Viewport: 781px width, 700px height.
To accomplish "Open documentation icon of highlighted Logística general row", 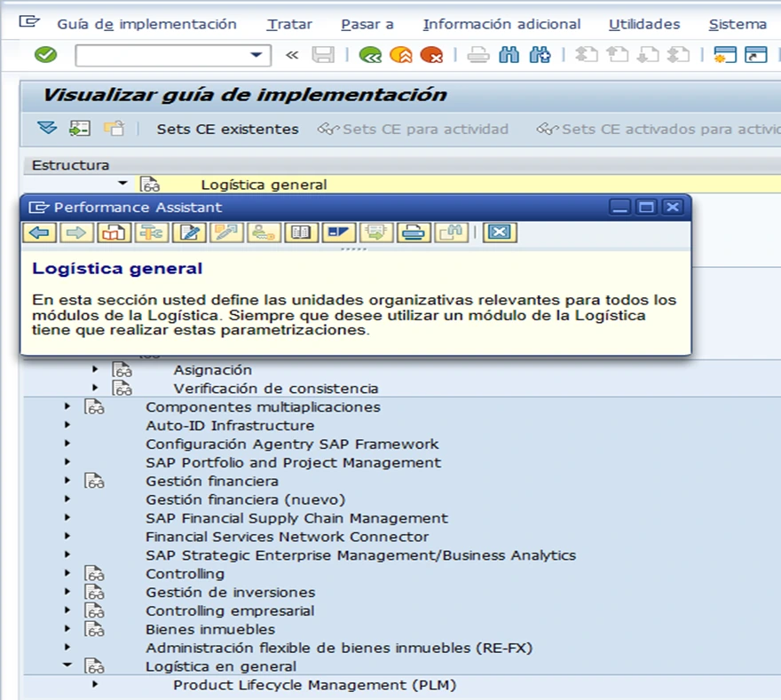I will click(149, 185).
